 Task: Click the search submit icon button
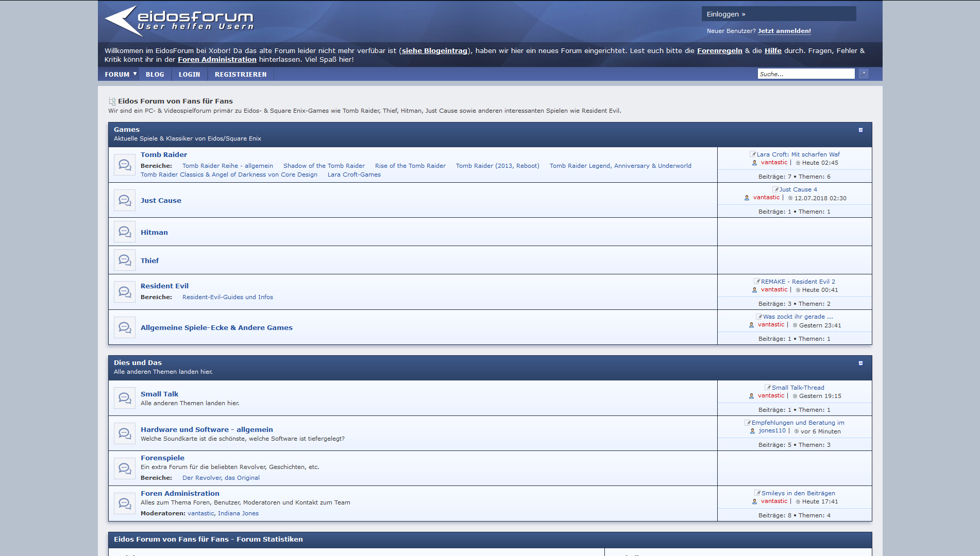(863, 74)
